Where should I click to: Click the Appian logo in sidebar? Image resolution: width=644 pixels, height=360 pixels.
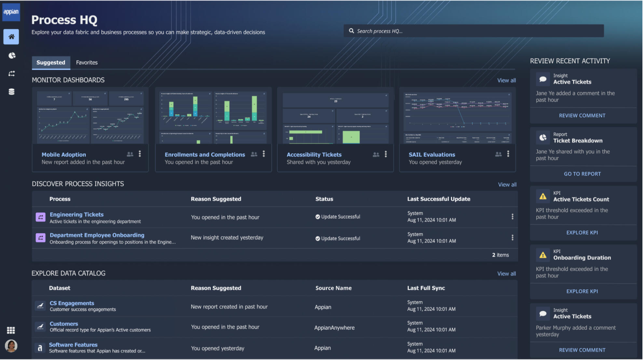(11, 12)
